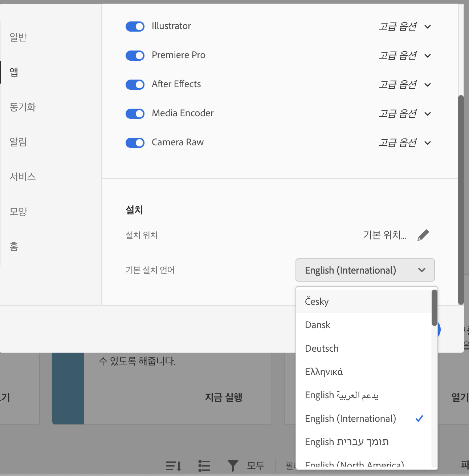Select English with Arabic support option
This screenshot has height=476, width=469.
coord(364,395)
